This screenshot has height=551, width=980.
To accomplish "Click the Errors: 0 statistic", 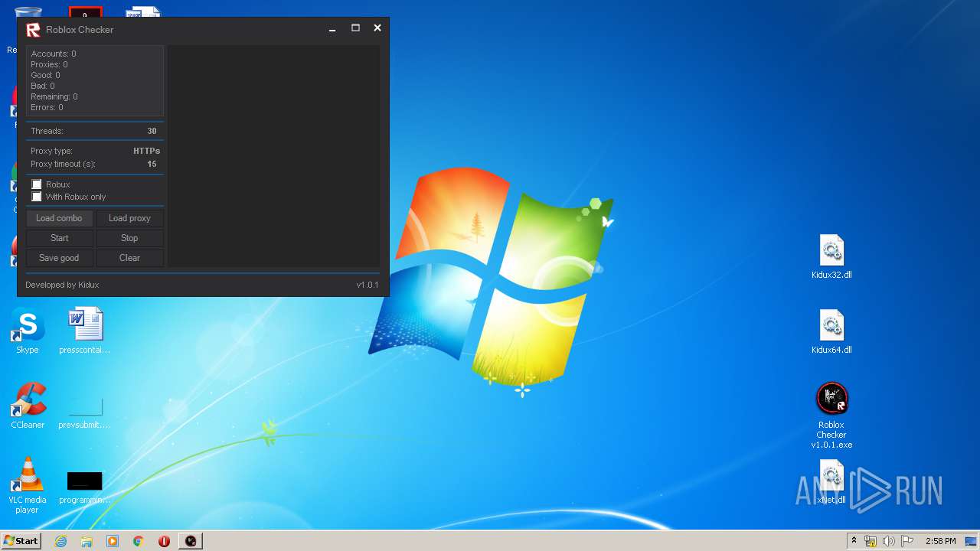I will pyautogui.click(x=47, y=107).
